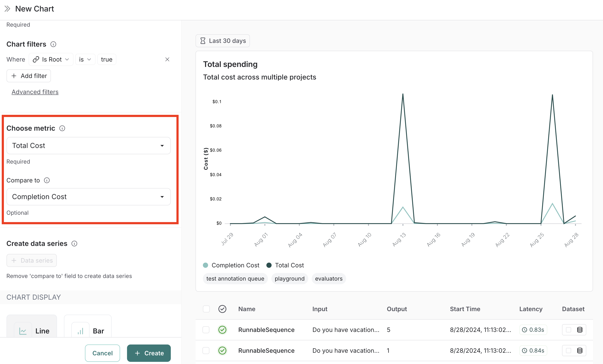Check the select-all checkbox in the table header
Viewport: 603px width, 364px height.
[x=206, y=309]
